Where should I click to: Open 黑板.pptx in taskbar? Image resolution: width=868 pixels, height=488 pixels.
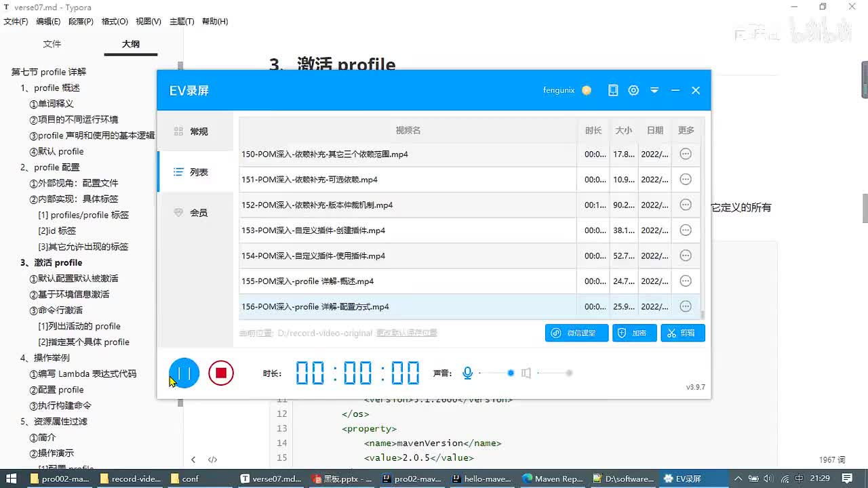[x=342, y=479]
